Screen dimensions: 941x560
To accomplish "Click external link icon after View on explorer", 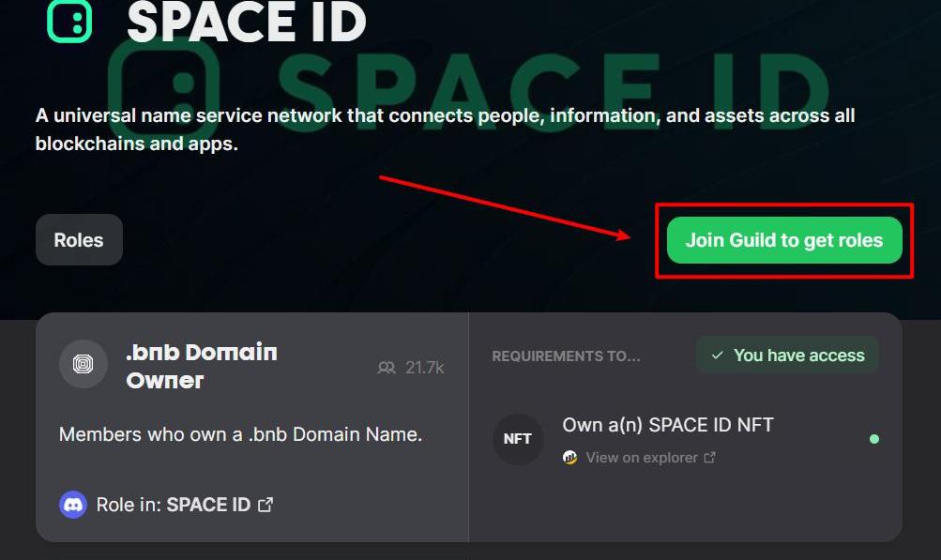I will (x=710, y=458).
